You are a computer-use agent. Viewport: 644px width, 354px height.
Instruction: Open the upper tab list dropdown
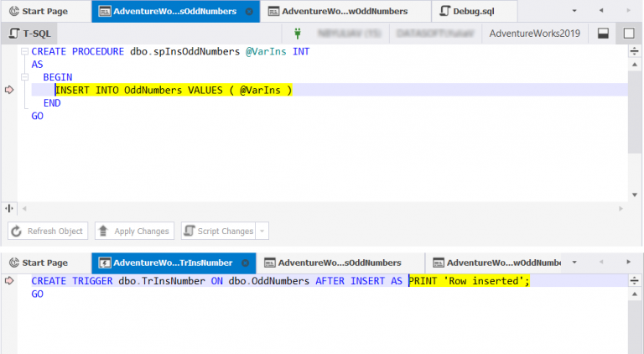click(574, 12)
